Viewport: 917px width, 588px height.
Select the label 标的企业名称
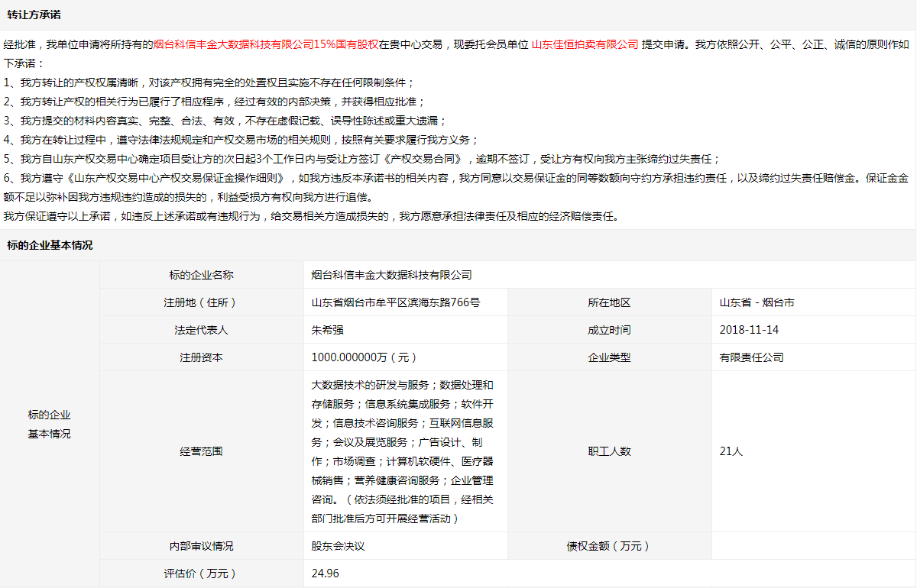point(202,275)
